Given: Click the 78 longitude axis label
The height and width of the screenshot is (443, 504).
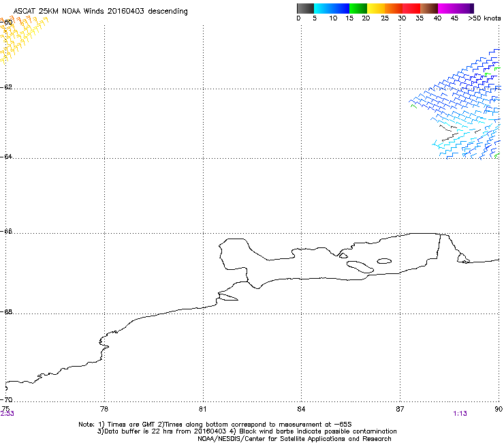Looking at the screenshot, I should [x=104, y=409].
